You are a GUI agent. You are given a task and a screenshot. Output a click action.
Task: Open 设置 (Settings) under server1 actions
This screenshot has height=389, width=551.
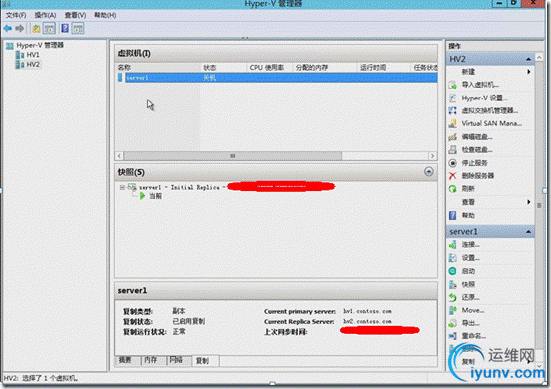470,258
